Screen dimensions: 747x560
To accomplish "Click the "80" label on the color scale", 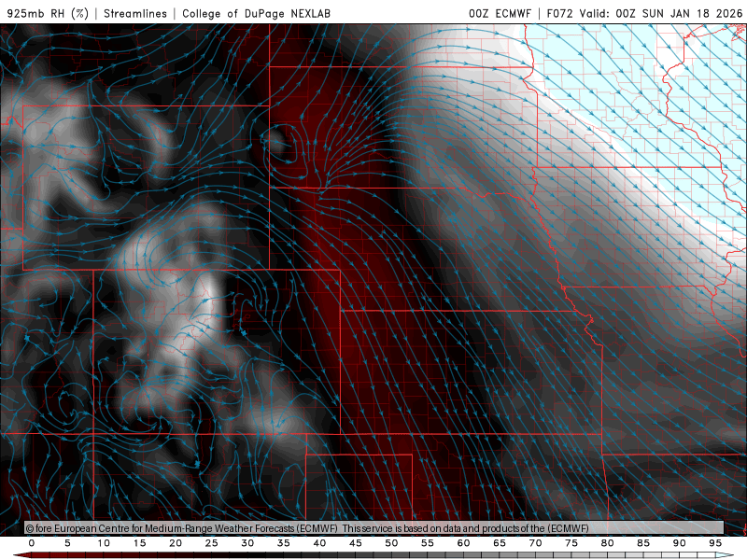I will tap(607, 543).
